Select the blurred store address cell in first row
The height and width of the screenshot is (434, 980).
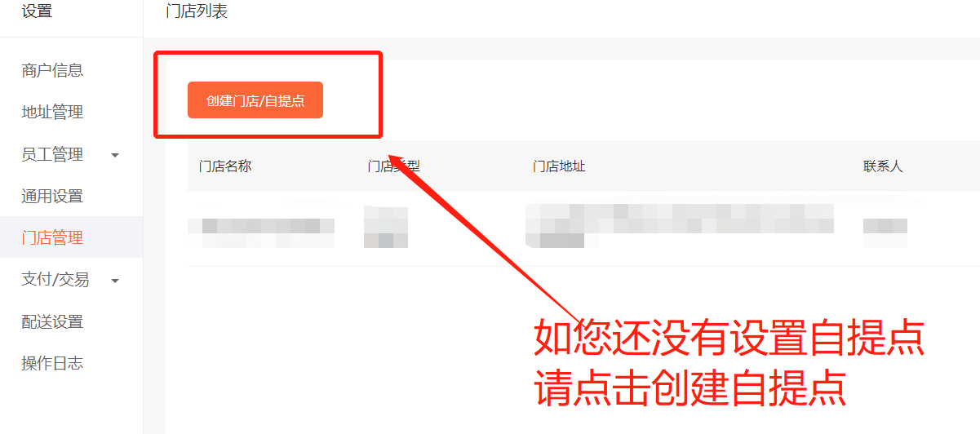pos(680,226)
